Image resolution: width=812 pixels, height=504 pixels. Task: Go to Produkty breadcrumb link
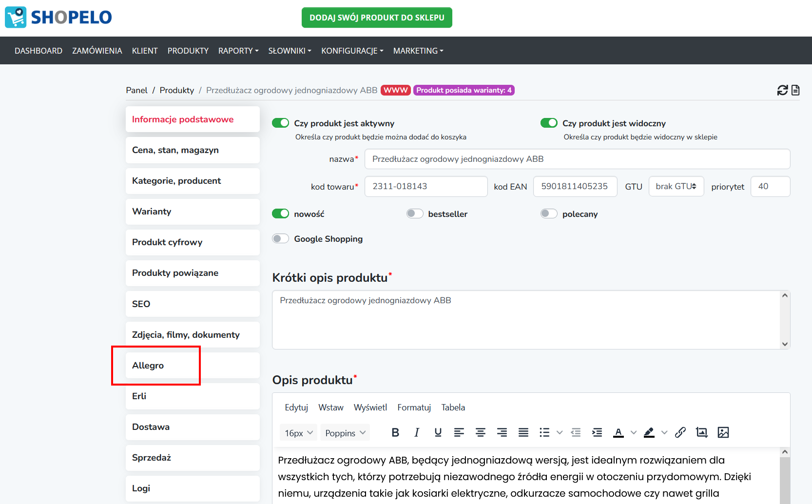176,90
